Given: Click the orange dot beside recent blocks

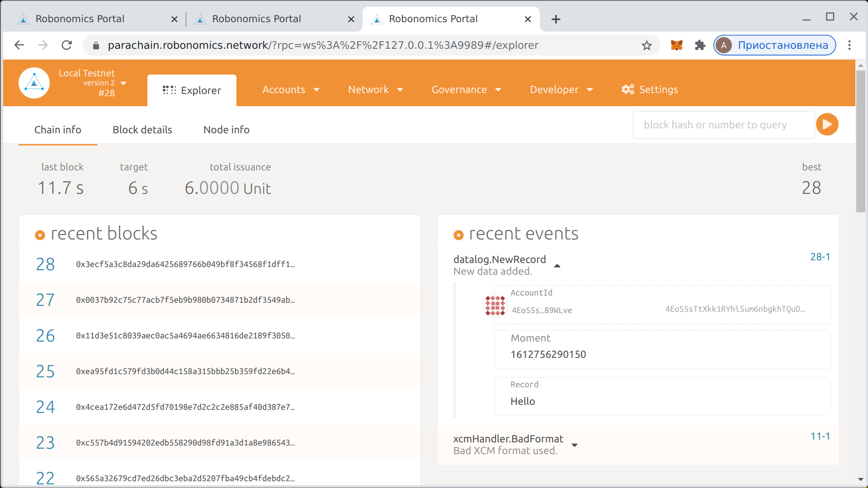Looking at the screenshot, I should point(40,235).
